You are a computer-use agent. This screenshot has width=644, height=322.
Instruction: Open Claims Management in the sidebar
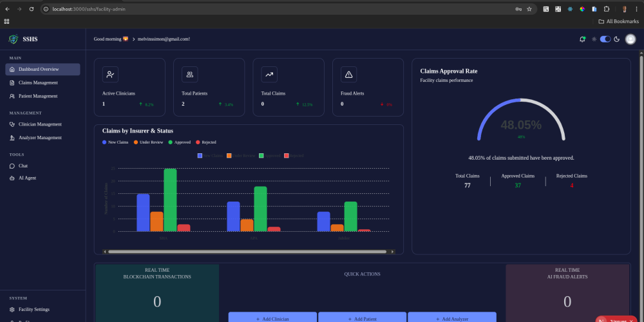point(38,82)
